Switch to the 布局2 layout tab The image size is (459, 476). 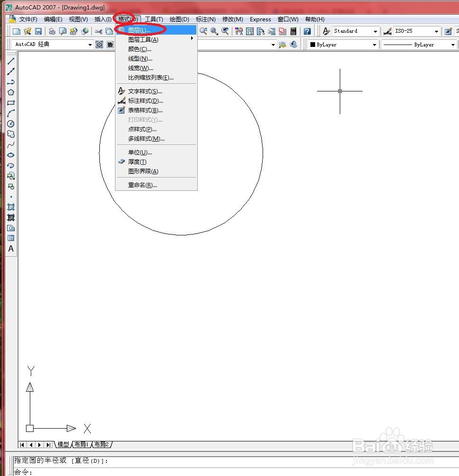pyautogui.click(x=101, y=444)
